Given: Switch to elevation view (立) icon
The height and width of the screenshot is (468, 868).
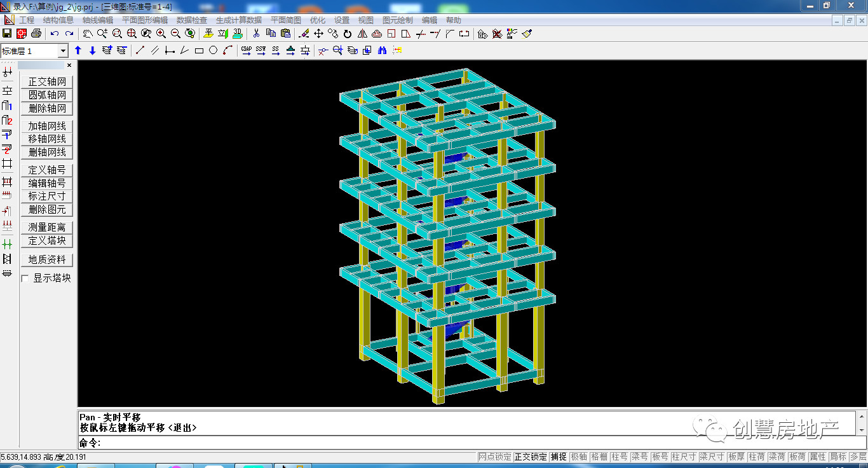Looking at the screenshot, I should click(x=223, y=33).
